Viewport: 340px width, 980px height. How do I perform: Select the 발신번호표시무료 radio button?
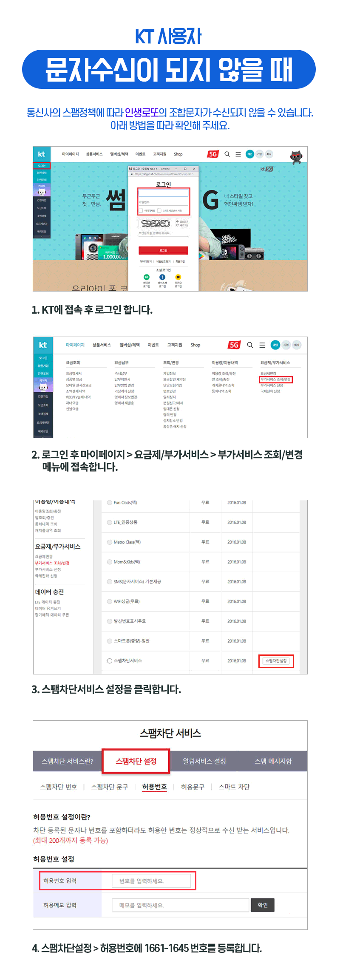(x=110, y=621)
